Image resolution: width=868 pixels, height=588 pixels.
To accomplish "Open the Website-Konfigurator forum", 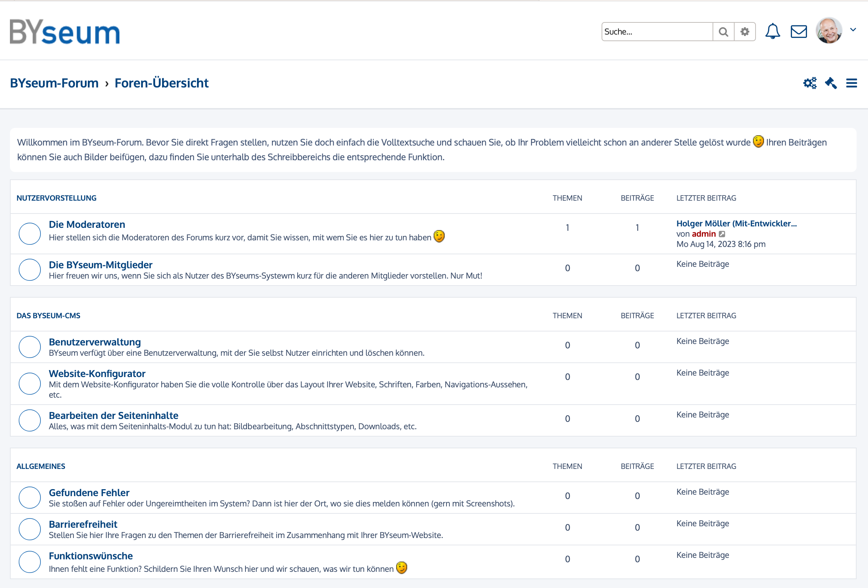I will pyautogui.click(x=97, y=374).
